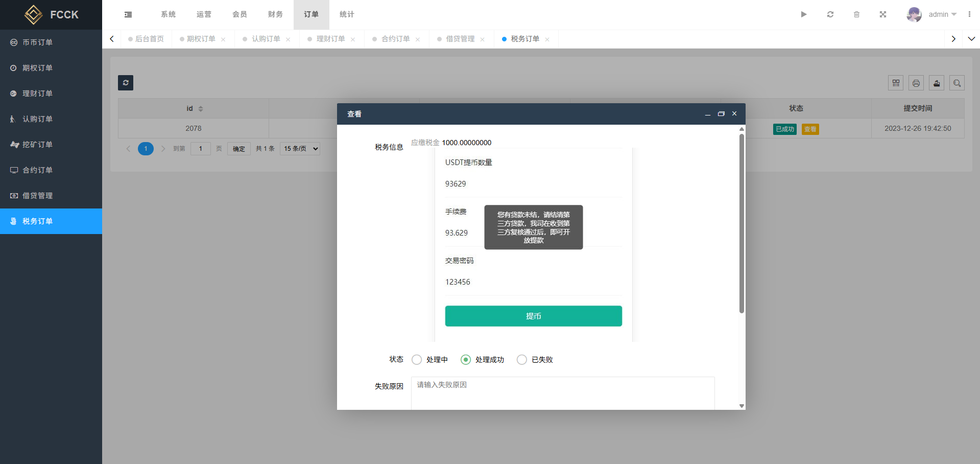This screenshot has width=980, height=464.
Task: Click the green 提币 button
Action: click(x=533, y=316)
